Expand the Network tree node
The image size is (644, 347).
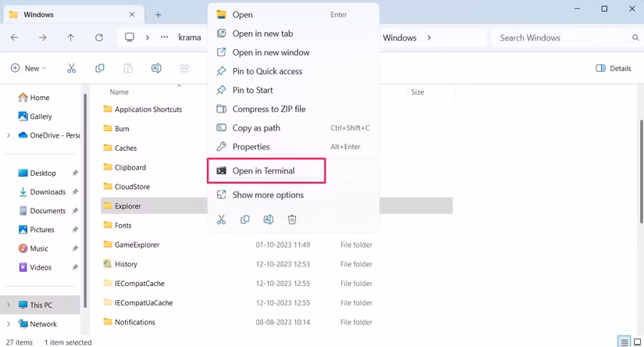[x=9, y=324]
